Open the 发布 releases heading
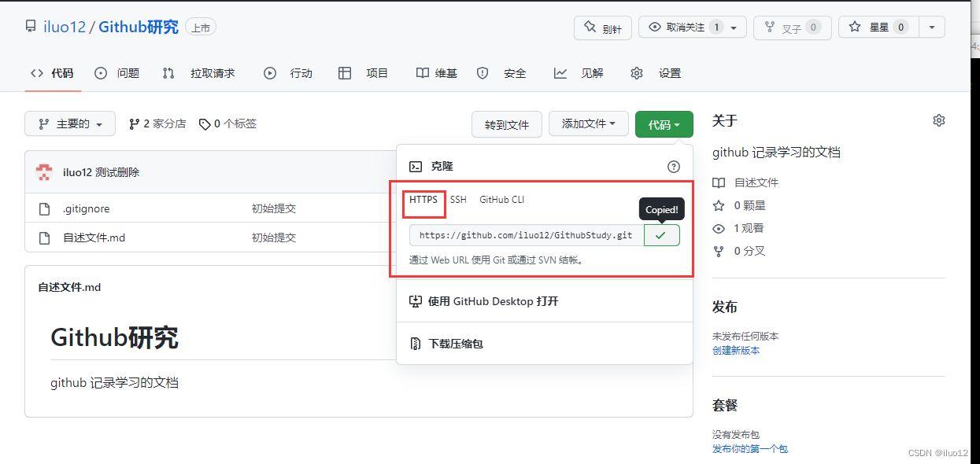980x464 pixels. click(x=725, y=307)
